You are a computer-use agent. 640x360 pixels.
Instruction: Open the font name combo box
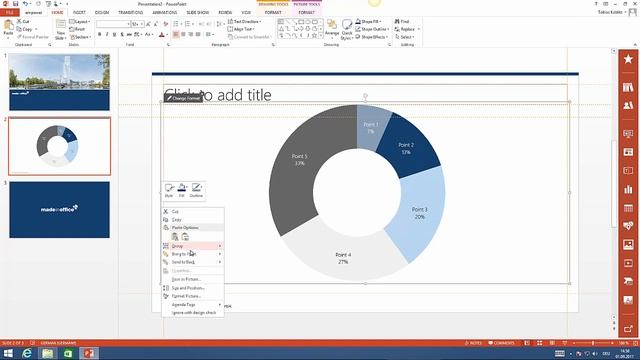click(113, 24)
